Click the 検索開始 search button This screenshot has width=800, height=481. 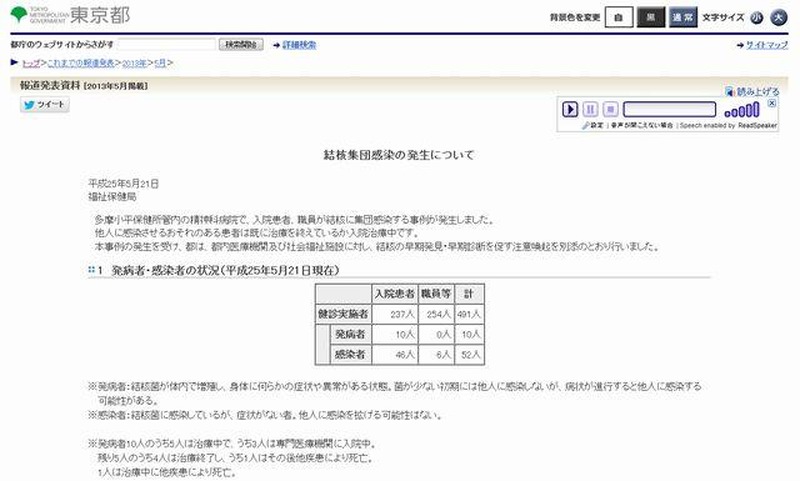coord(241,45)
